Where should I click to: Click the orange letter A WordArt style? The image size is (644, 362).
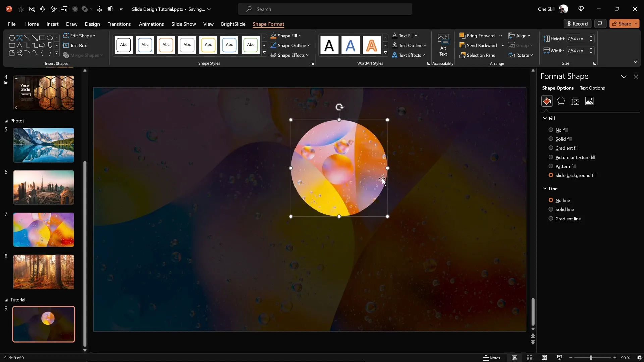click(x=371, y=45)
